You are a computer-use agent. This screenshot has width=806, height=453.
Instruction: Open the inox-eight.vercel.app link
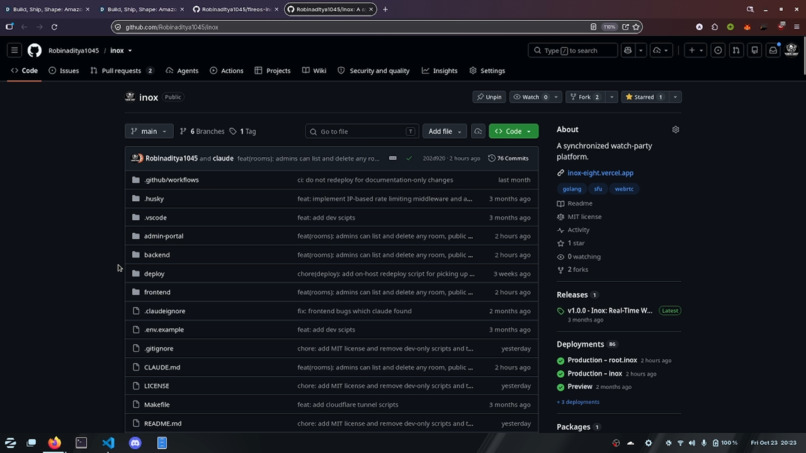click(x=600, y=173)
